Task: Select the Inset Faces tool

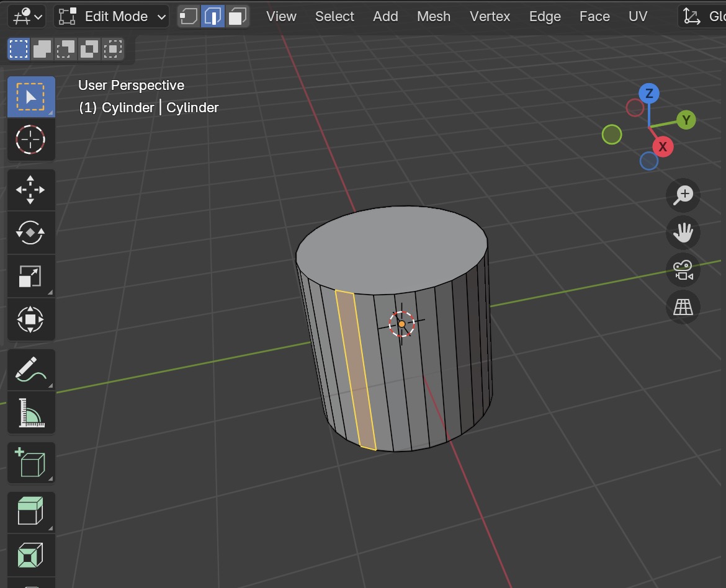Action: pos(31,555)
